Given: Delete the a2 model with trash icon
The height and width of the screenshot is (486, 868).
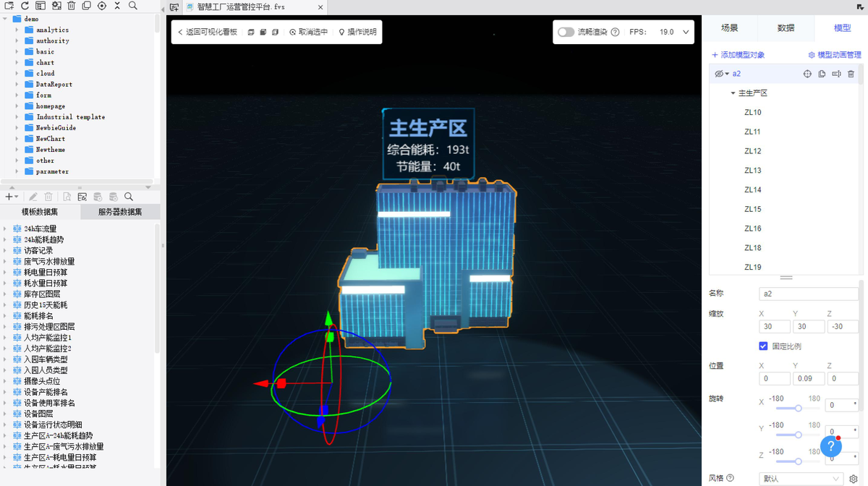Looking at the screenshot, I should coord(851,74).
